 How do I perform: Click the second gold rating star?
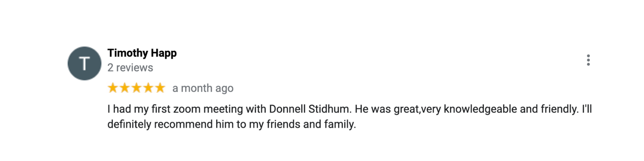click(124, 88)
